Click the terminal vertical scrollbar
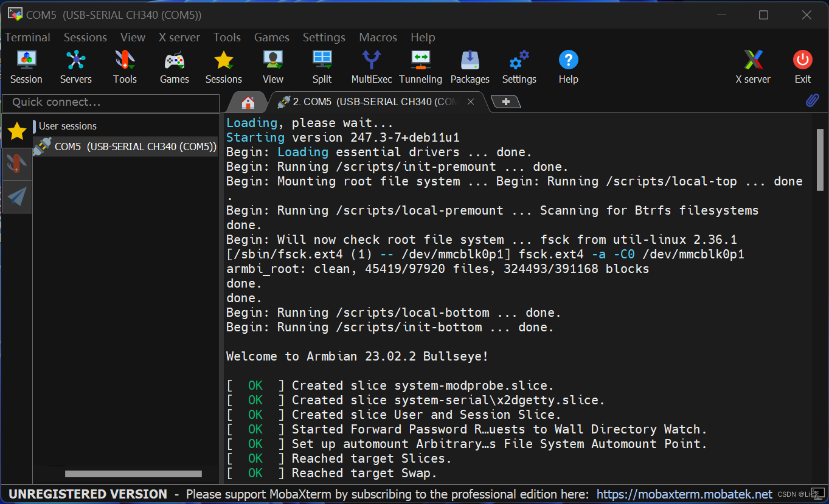Screen dimensions: 829x504 click(820, 159)
